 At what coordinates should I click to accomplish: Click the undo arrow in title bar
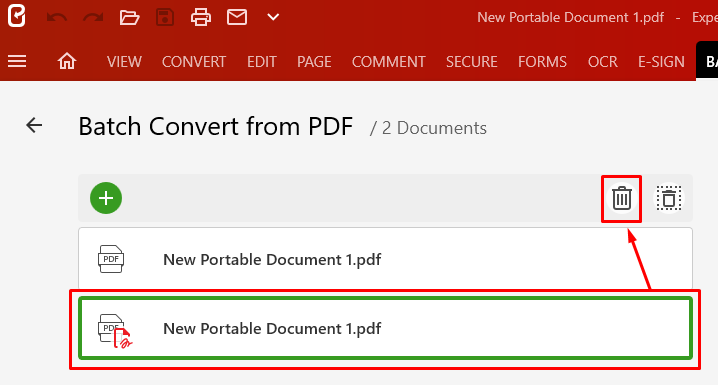point(57,18)
